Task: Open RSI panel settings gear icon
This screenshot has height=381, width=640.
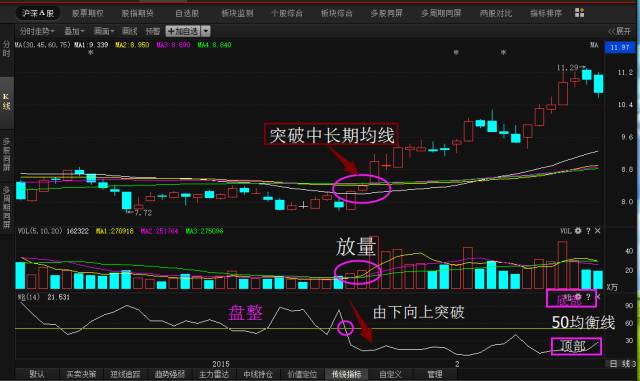Action: pos(578,297)
